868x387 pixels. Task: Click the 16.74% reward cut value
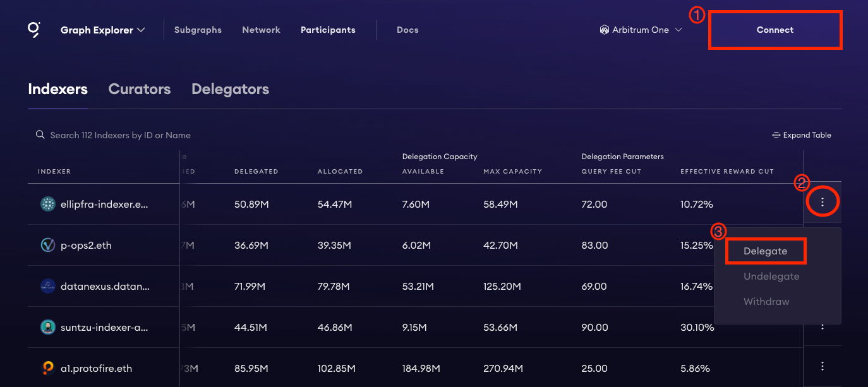[697, 287]
